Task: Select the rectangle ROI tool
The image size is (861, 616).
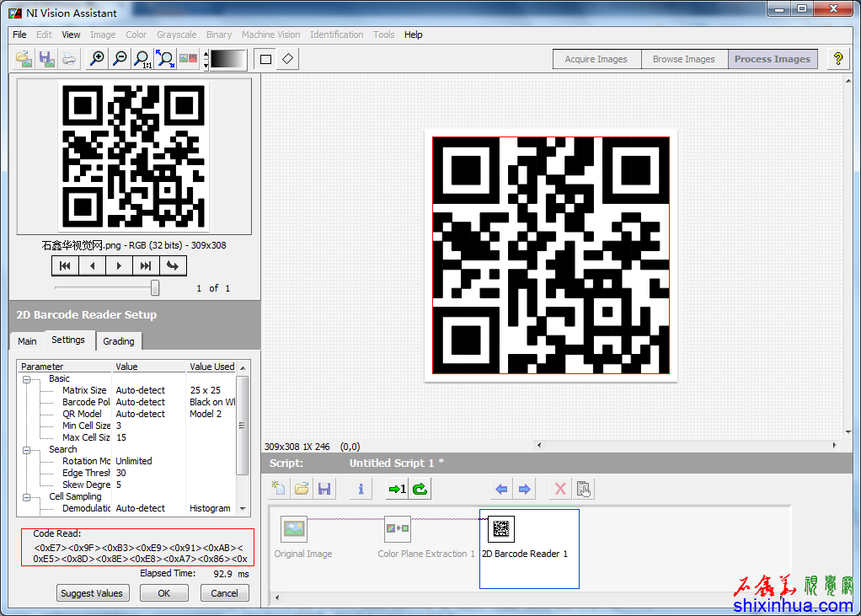Action: (266, 59)
